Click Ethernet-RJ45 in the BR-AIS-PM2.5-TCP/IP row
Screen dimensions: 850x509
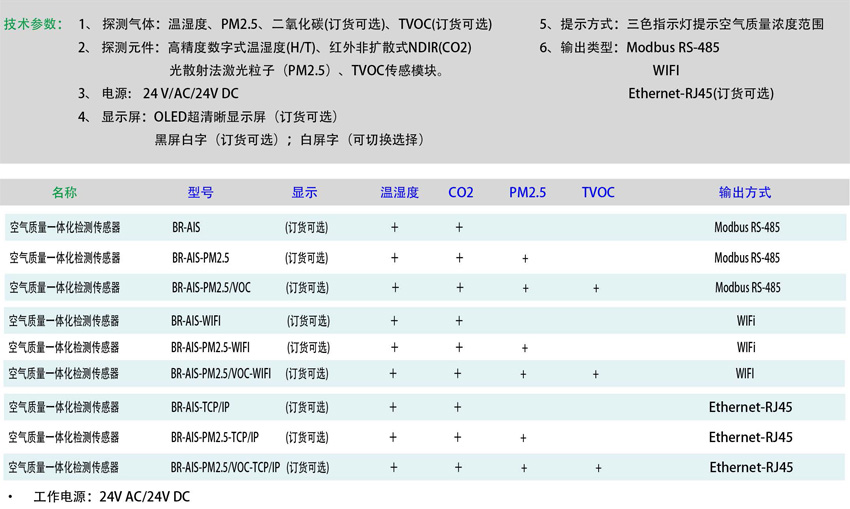[750, 437]
